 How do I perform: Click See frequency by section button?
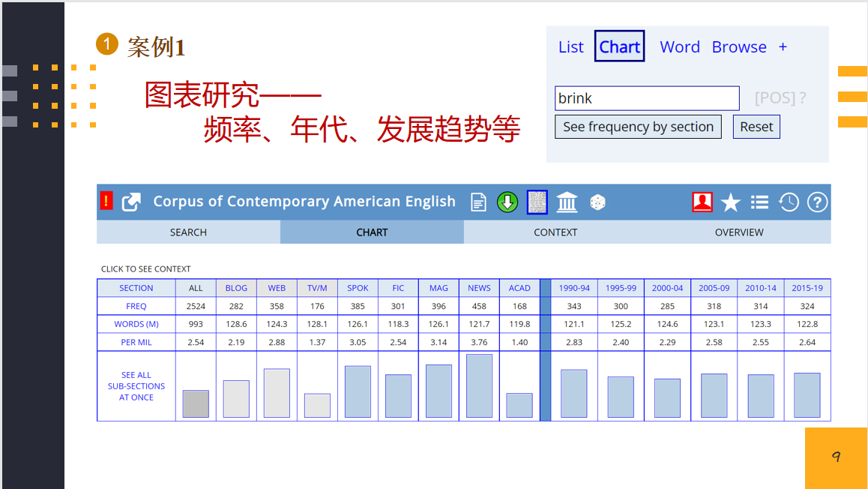pos(639,127)
